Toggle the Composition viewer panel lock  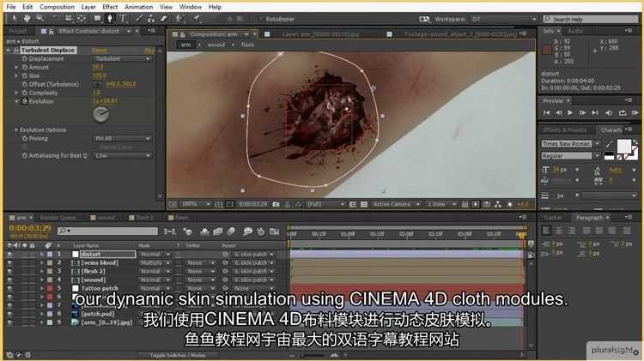click(x=183, y=34)
